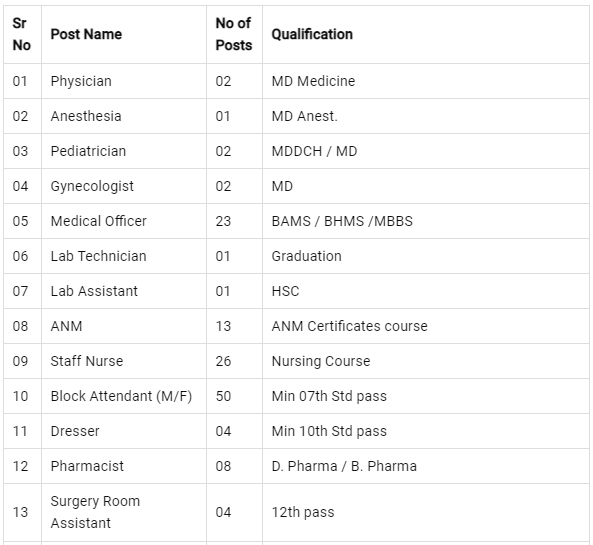Click HSC qualification for Lab Assistant
593x545 pixels.
(x=285, y=291)
